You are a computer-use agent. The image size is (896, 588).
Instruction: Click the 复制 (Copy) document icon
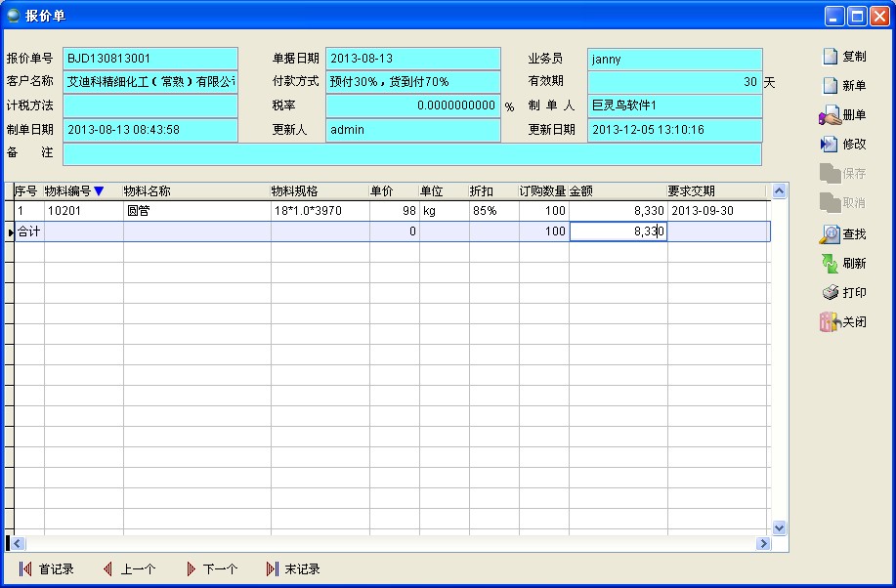click(831, 57)
